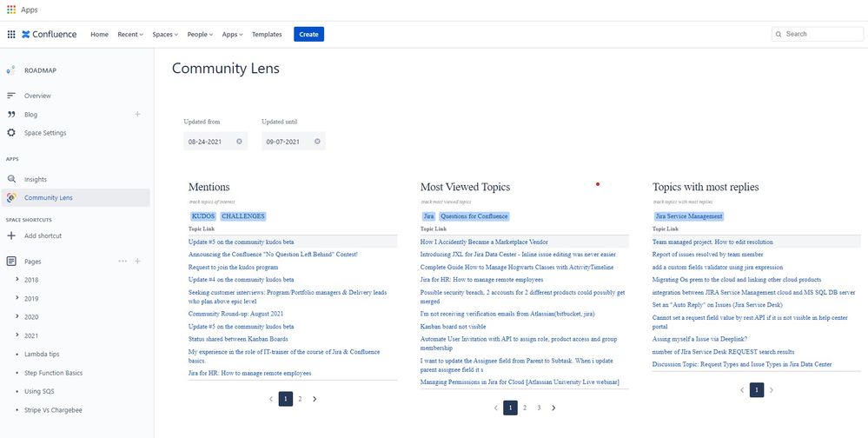Open the People dropdown menu

pos(200,35)
